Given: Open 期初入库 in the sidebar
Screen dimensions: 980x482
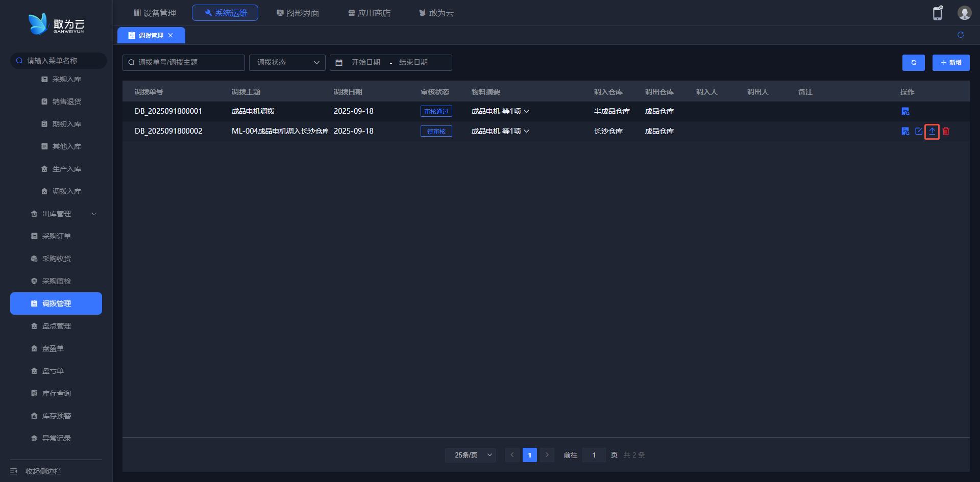Looking at the screenshot, I should [x=61, y=124].
